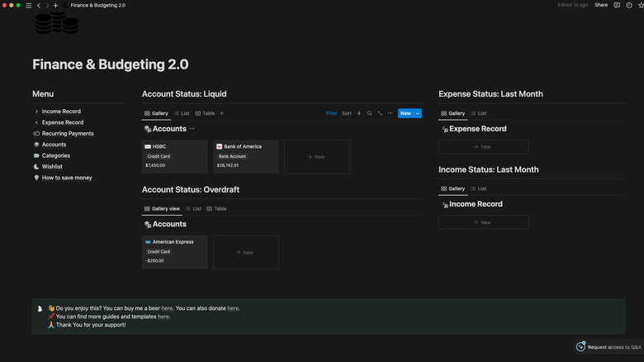Open the comments icon in top bar
The height and width of the screenshot is (362, 644).
[617, 5]
